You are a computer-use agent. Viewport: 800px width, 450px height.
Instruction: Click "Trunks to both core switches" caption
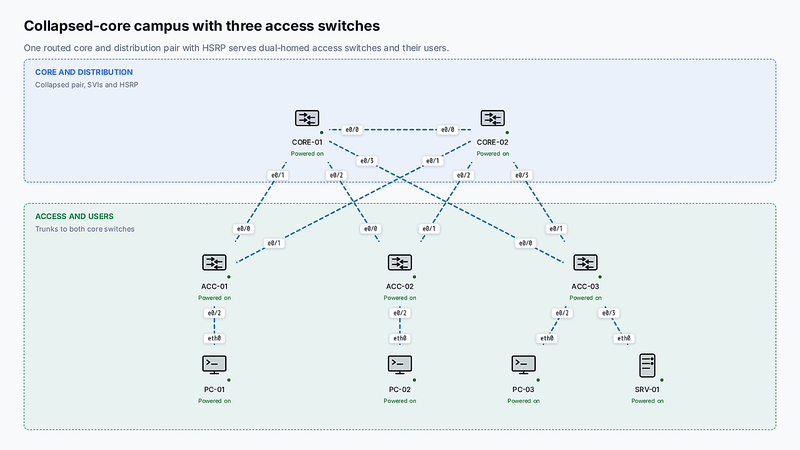tap(85, 229)
